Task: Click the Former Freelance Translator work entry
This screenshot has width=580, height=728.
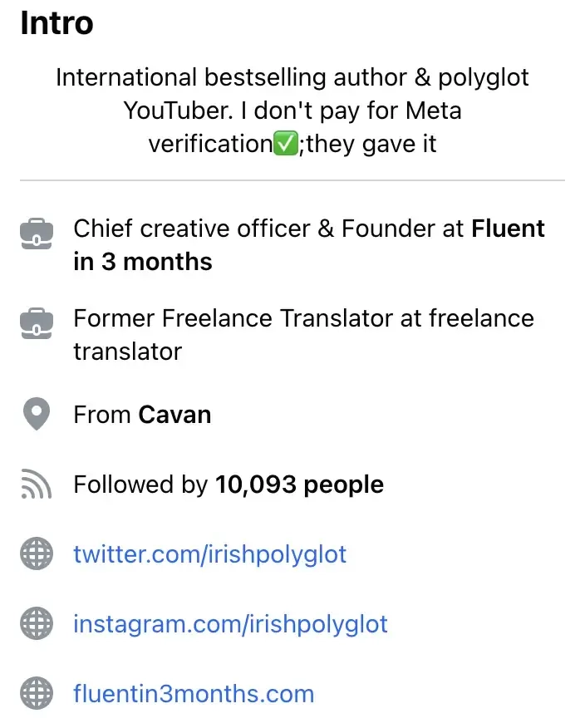Action: point(303,334)
